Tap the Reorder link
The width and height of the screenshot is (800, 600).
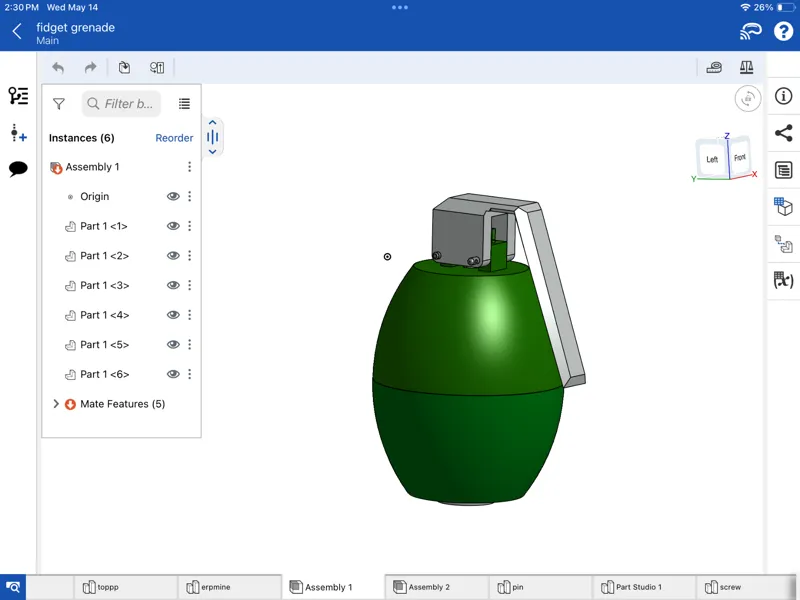tap(174, 138)
